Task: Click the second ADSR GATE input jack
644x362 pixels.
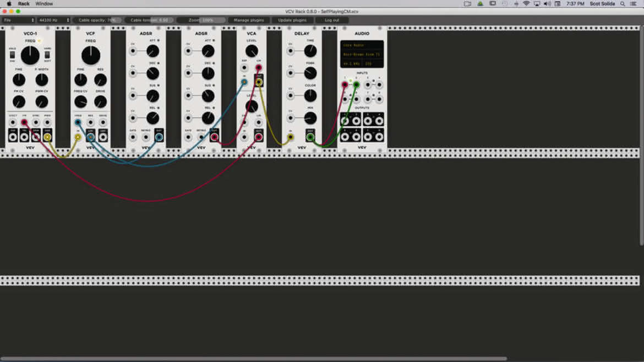Action: [x=188, y=137]
